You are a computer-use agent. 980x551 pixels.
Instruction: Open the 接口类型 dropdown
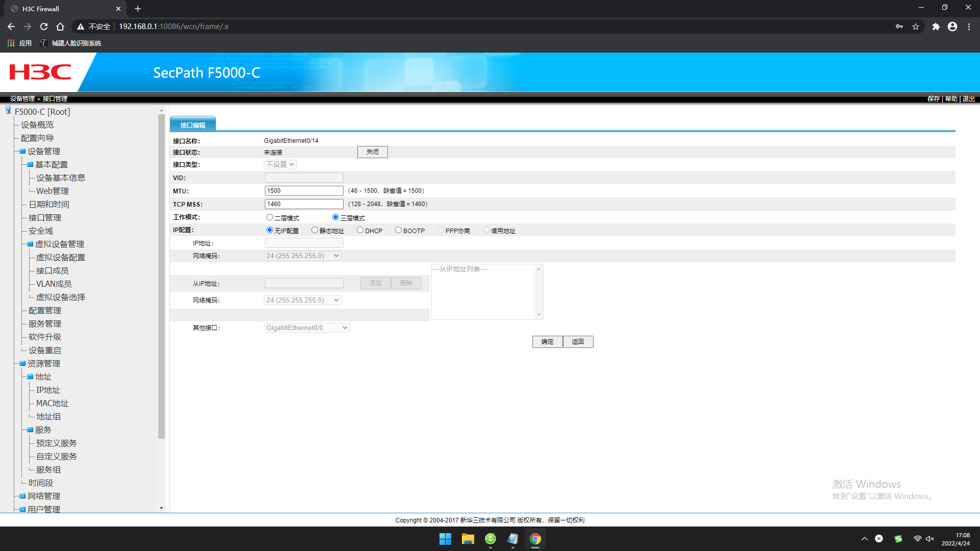click(280, 164)
